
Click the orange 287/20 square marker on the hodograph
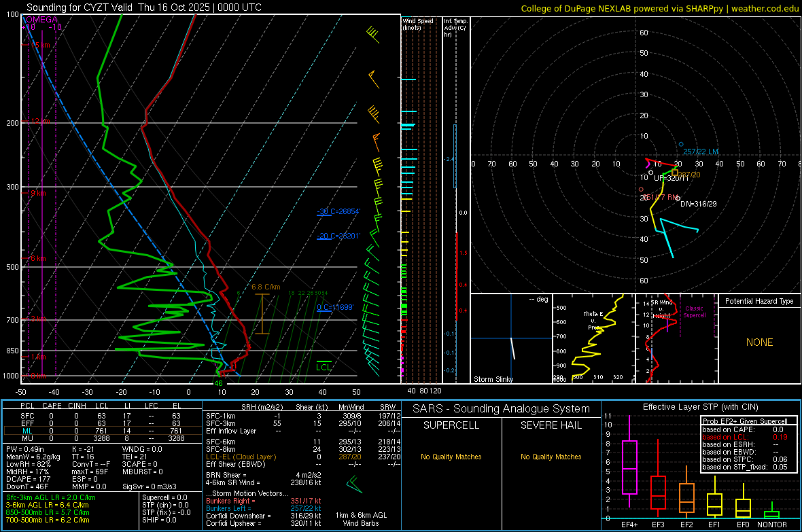pos(675,173)
